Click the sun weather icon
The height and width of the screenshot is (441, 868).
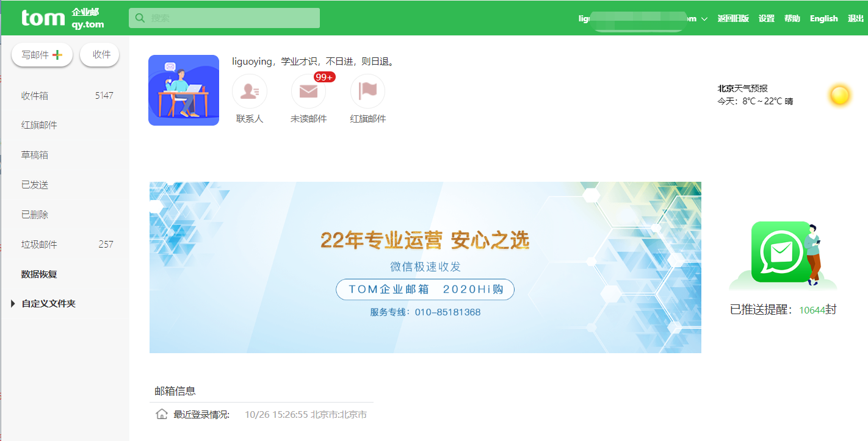pos(841,95)
